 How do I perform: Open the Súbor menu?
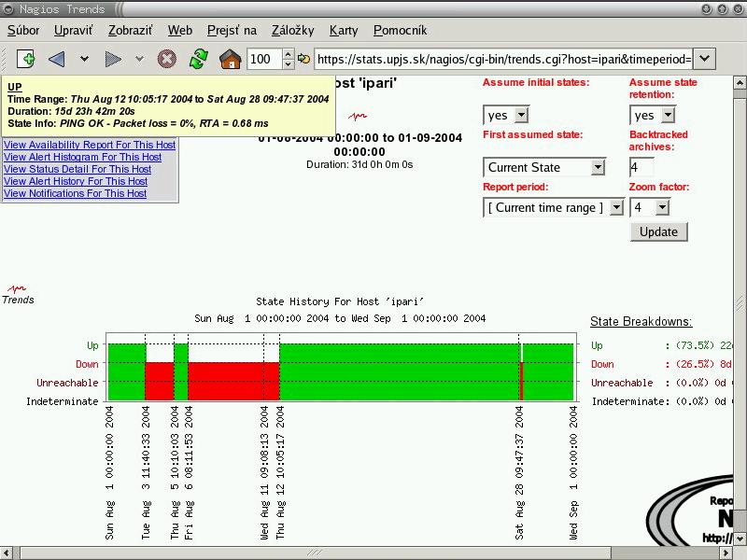pyautogui.click(x=23, y=31)
